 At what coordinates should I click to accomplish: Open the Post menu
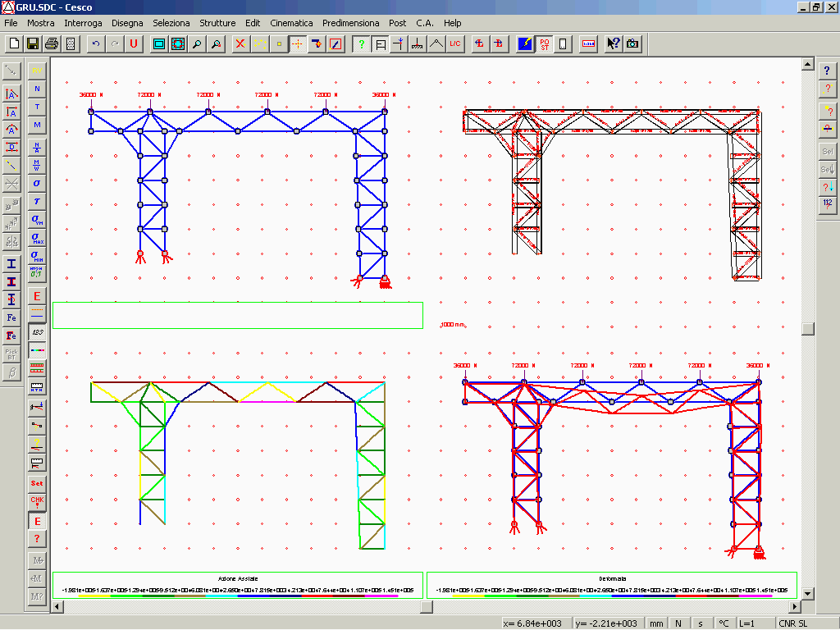[x=398, y=23]
